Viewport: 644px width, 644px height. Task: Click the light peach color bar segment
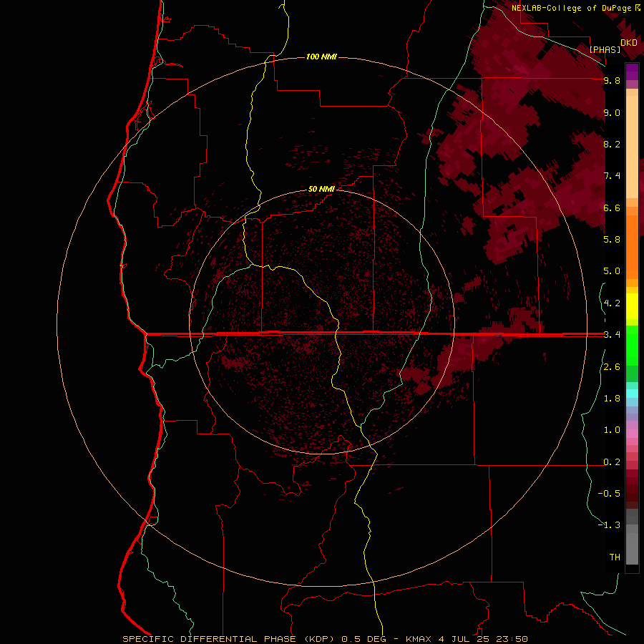click(632, 147)
